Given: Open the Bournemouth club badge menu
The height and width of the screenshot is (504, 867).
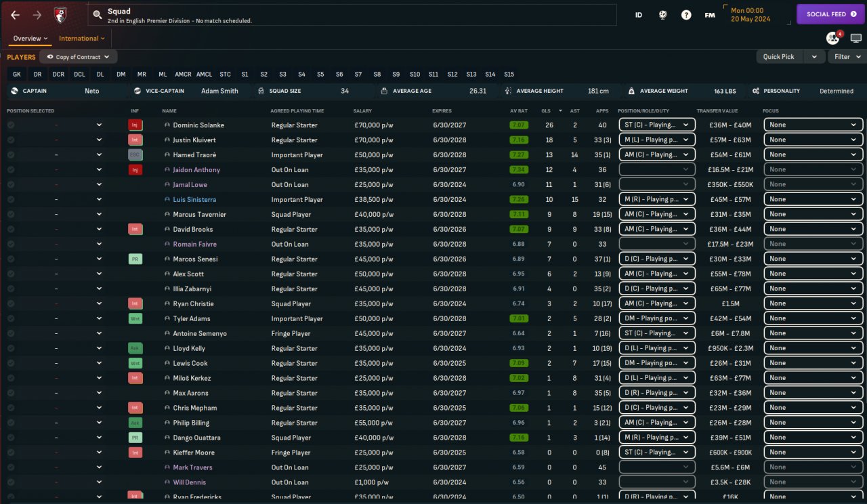Looking at the screenshot, I should coord(60,15).
